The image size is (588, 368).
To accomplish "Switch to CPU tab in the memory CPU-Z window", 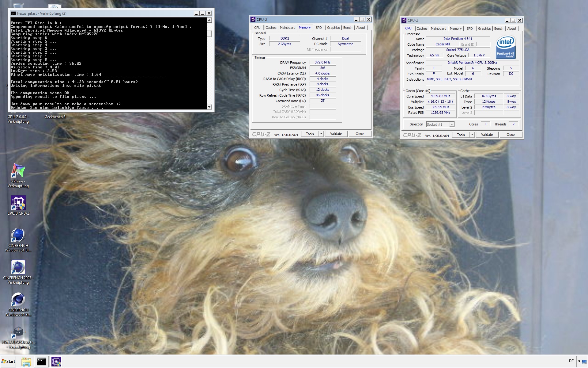I will pos(257,28).
